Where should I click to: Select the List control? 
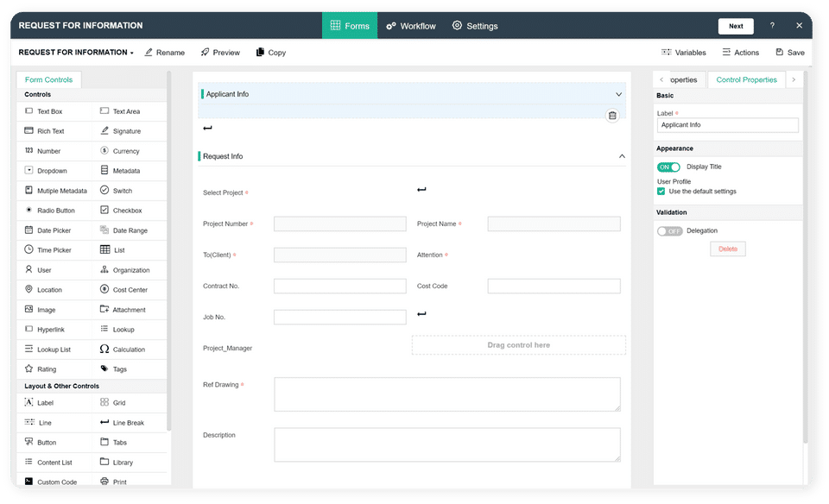pyautogui.click(x=112, y=250)
